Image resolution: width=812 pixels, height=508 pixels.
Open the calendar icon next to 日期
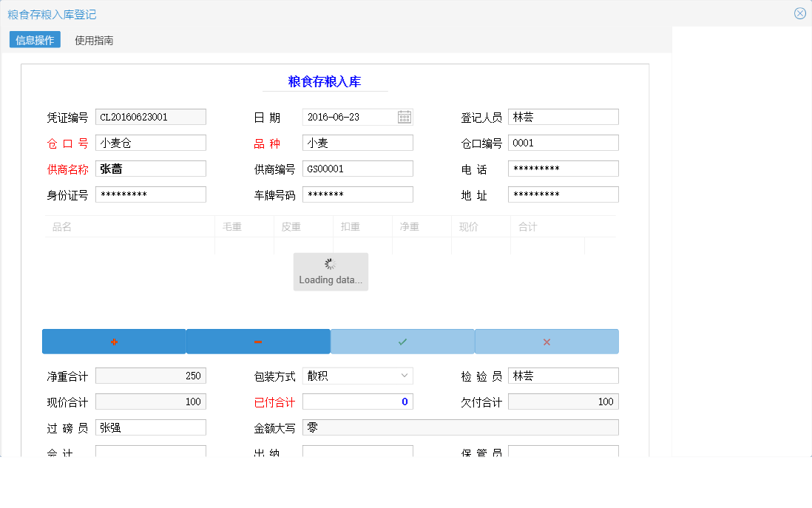coord(403,116)
